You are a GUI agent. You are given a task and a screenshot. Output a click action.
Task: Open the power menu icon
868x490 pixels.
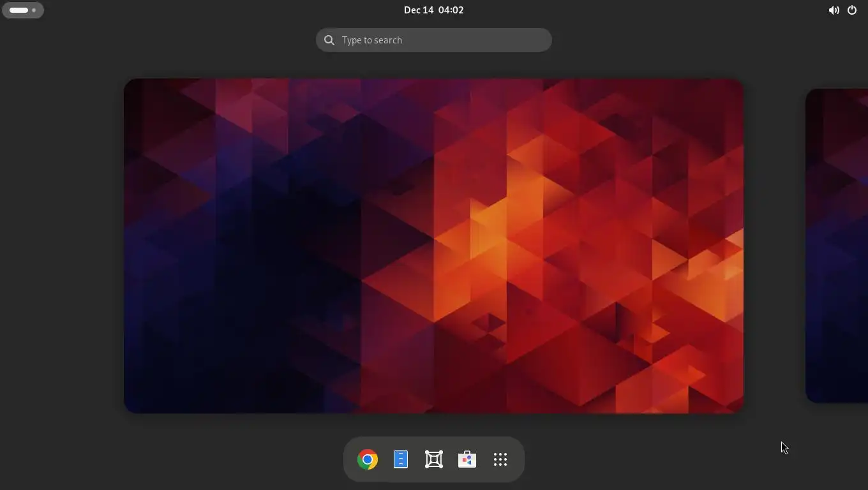[852, 10]
